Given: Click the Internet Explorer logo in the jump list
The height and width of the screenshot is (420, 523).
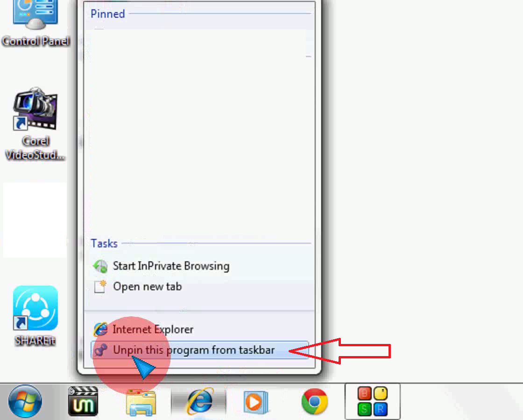Looking at the screenshot, I should pos(100,329).
